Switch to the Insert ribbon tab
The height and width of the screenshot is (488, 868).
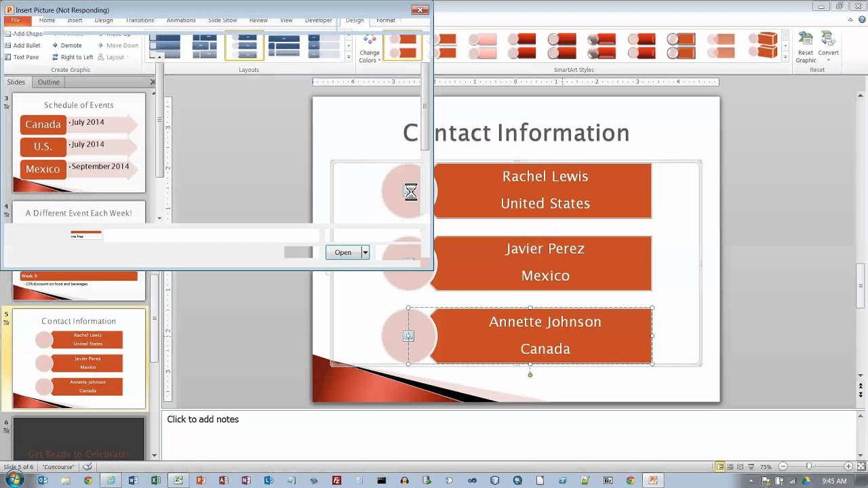click(75, 20)
